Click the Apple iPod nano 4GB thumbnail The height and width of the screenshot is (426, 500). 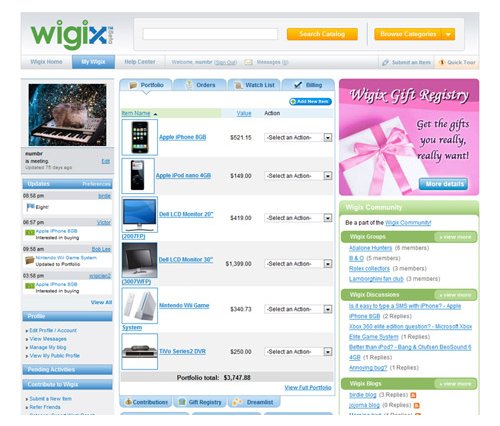(x=138, y=176)
